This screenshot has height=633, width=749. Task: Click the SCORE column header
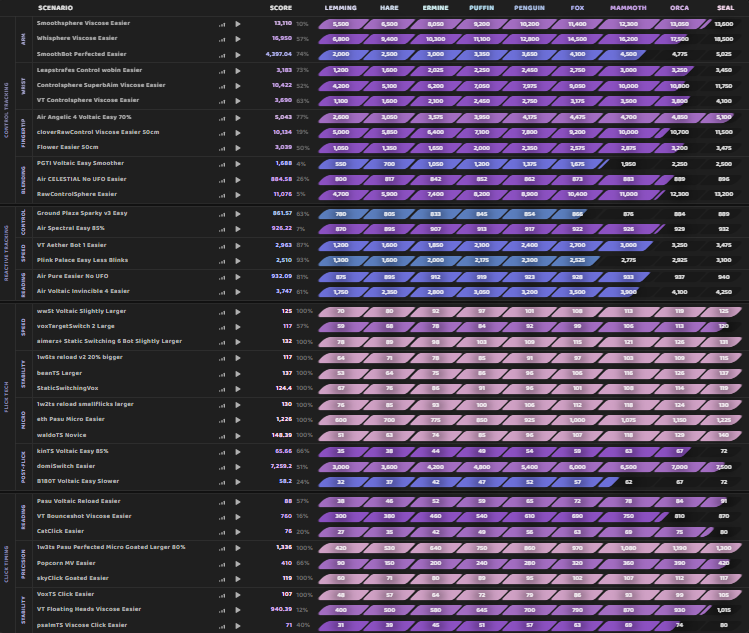[x=280, y=8]
